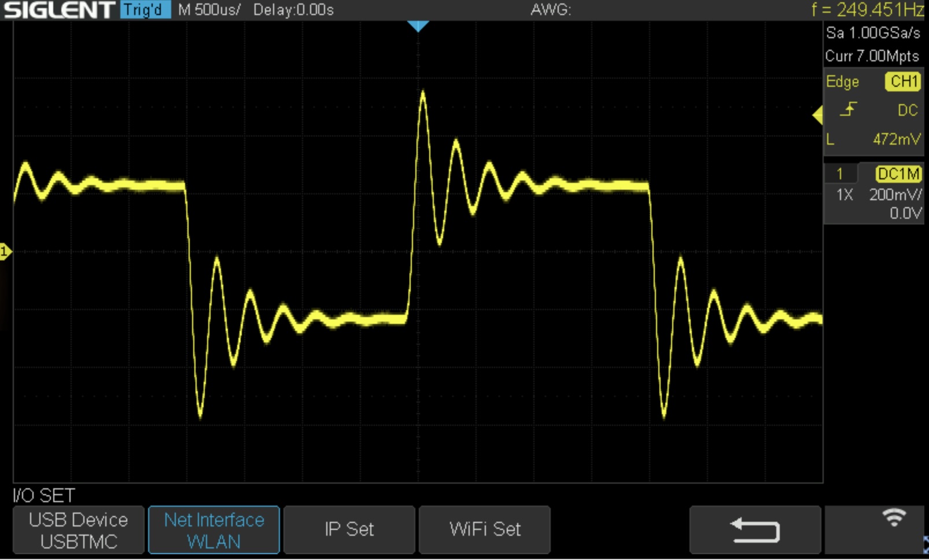This screenshot has height=560, width=929.
Task: Click the back return arrow button
Action: (x=755, y=530)
